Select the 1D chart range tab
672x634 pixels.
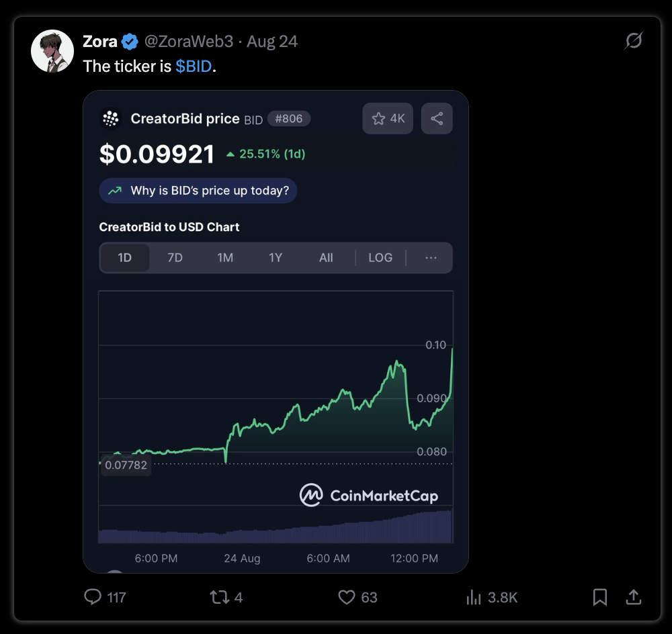click(x=125, y=258)
